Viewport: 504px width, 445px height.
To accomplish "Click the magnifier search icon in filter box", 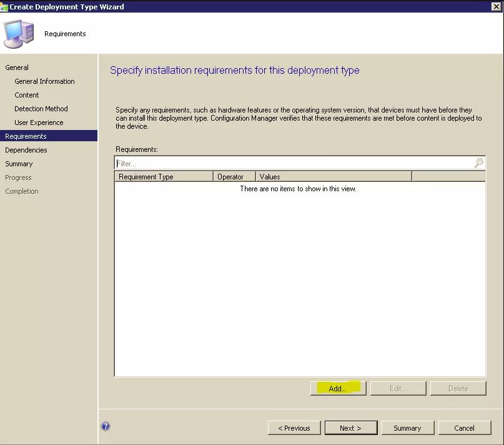I will pyautogui.click(x=479, y=163).
